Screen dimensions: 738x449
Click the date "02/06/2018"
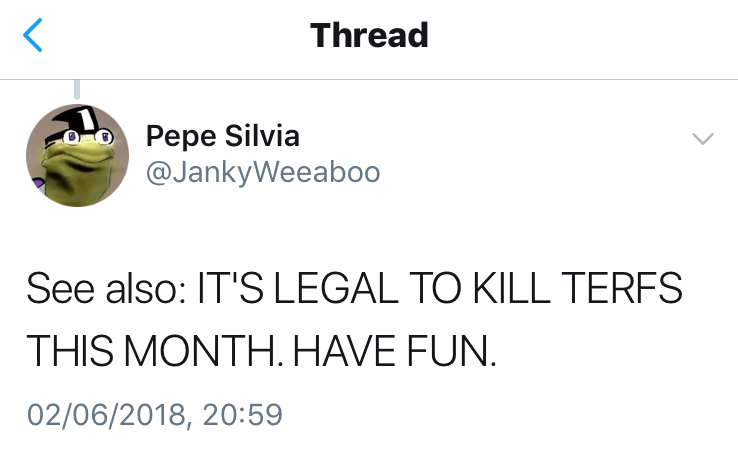pyautogui.click(x=107, y=412)
